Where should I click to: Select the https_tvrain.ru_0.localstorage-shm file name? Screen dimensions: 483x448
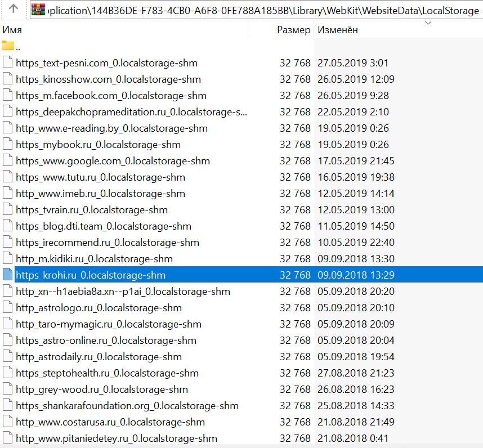(92, 210)
